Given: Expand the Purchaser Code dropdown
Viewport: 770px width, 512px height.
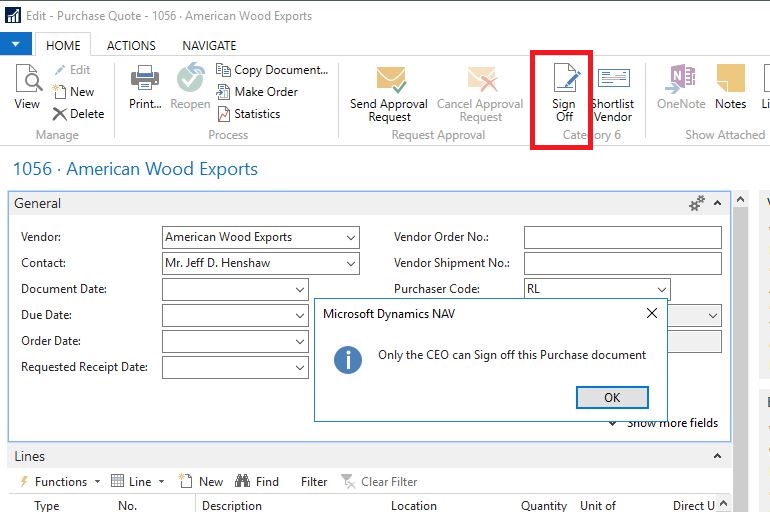Looking at the screenshot, I should [662, 290].
